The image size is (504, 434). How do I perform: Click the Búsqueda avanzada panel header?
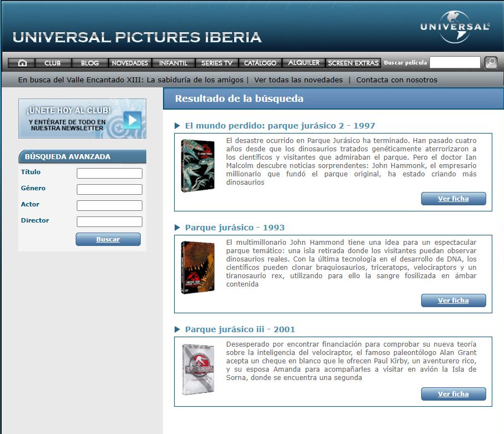click(x=82, y=156)
